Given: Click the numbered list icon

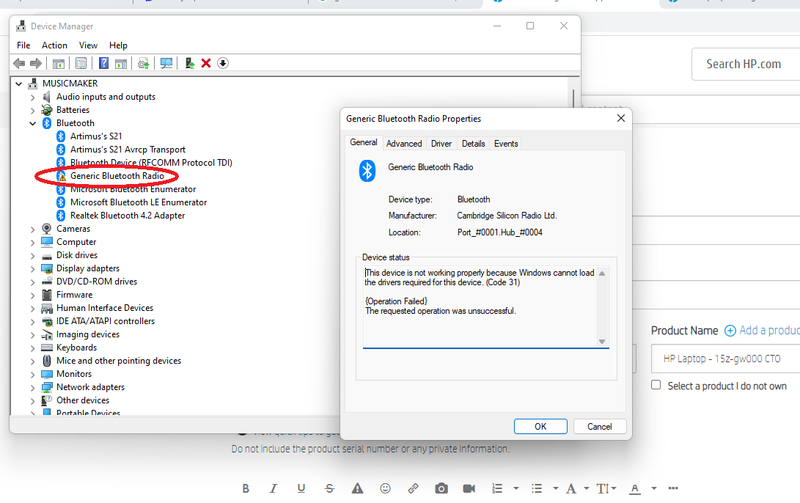Looking at the screenshot, I should pos(497,489).
